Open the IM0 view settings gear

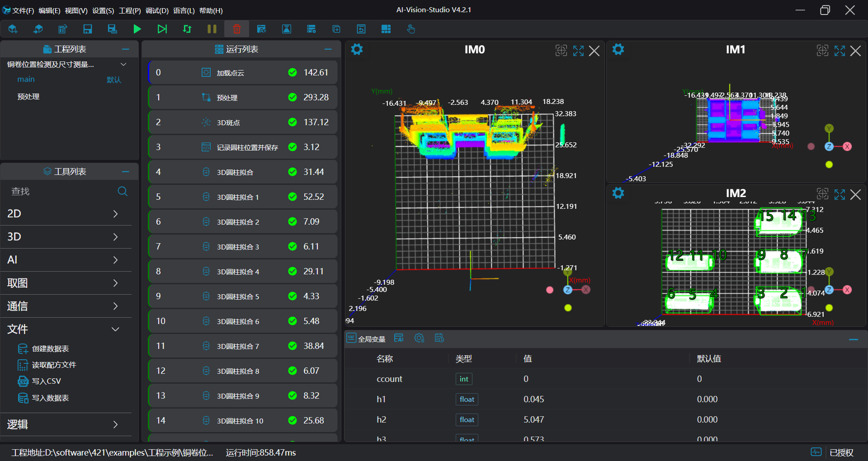click(x=357, y=50)
